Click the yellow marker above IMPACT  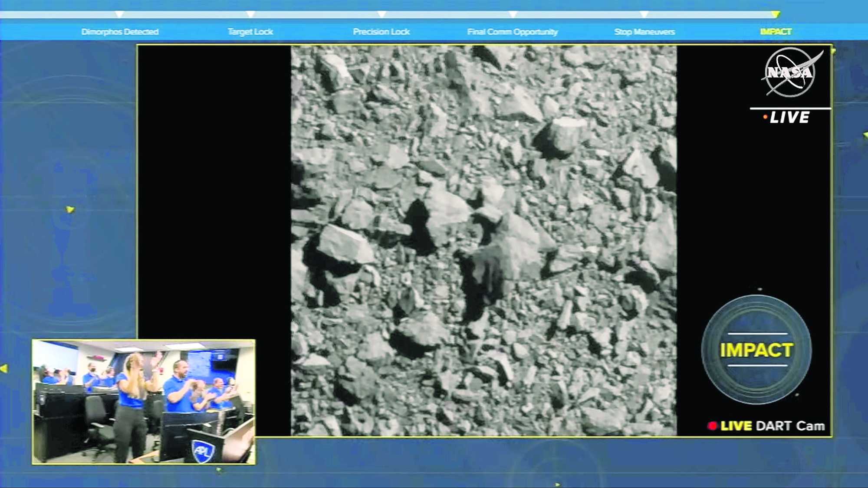click(776, 14)
